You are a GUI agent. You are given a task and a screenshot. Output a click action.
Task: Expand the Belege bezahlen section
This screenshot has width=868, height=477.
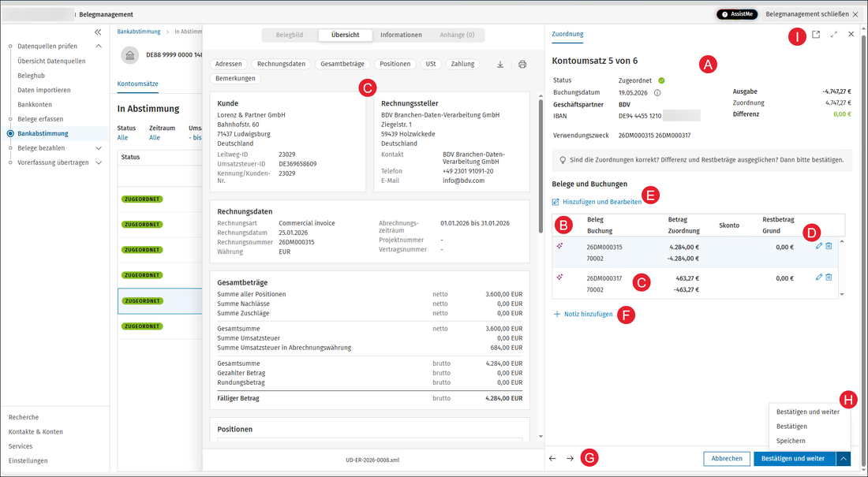[99, 148]
